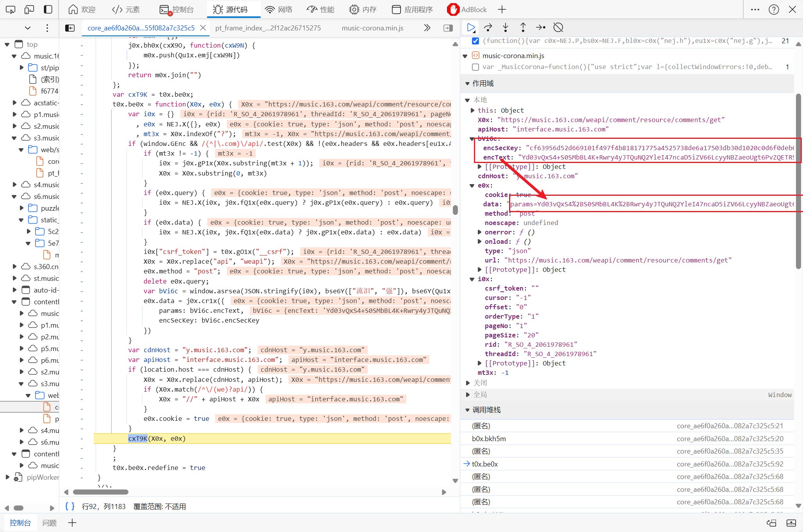The width and height of the screenshot is (803, 532).
Task: Step into next function call
Action: click(506, 27)
